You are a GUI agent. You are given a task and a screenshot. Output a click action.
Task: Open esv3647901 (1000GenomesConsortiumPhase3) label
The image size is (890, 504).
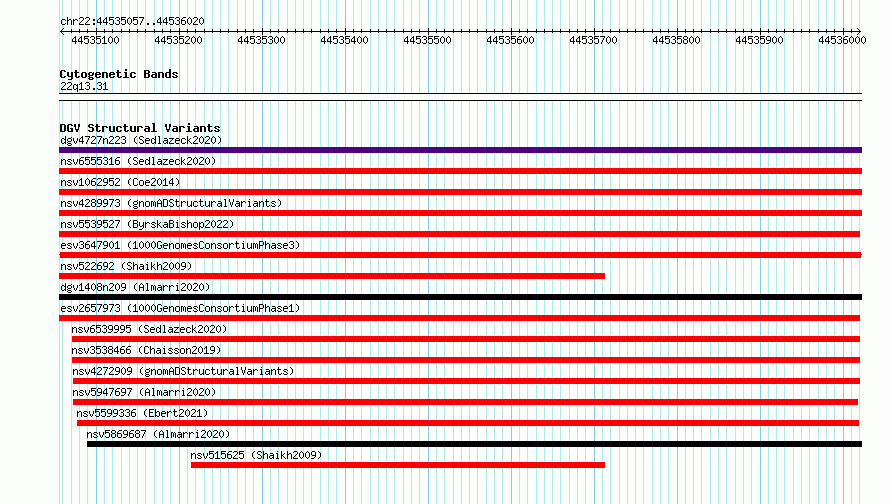tap(180, 245)
